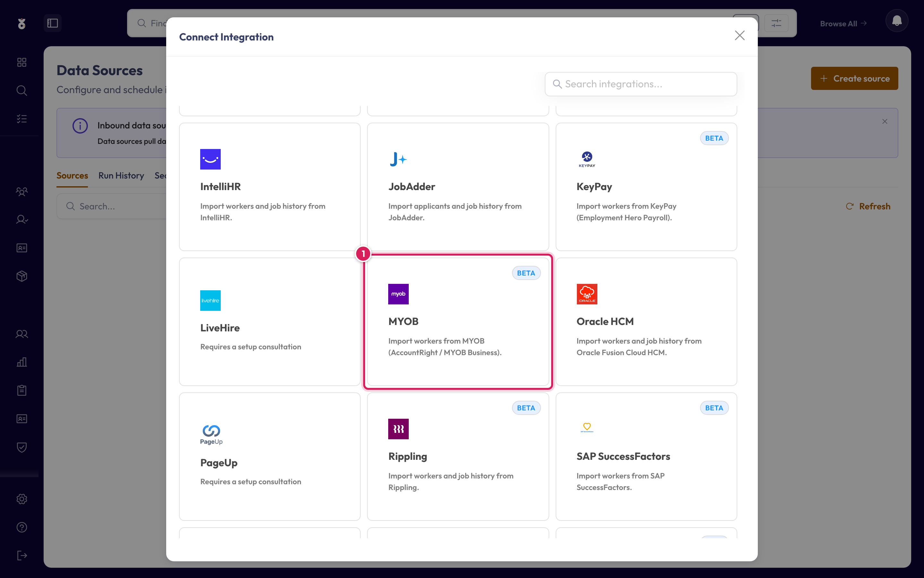Select the KeyPay integration title
Image resolution: width=924 pixels, height=578 pixels.
(594, 187)
